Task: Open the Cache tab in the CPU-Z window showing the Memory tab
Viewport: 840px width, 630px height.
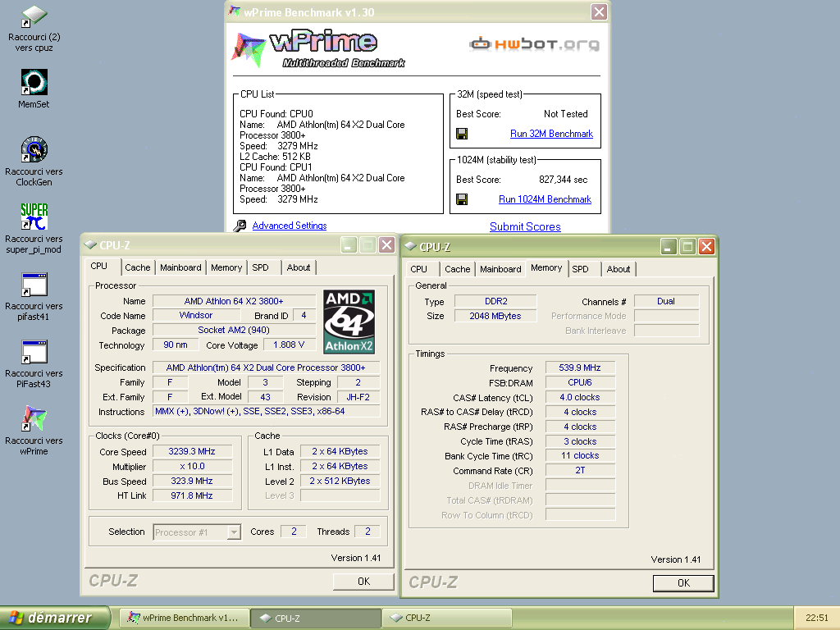Action: click(x=458, y=269)
